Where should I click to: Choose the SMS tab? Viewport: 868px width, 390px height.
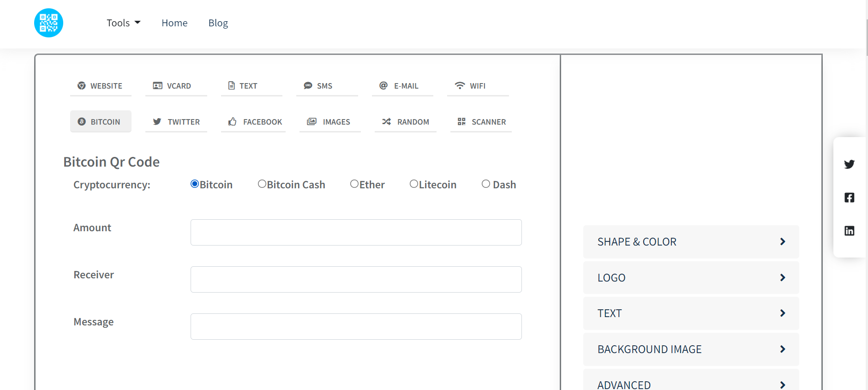coord(327,86)
